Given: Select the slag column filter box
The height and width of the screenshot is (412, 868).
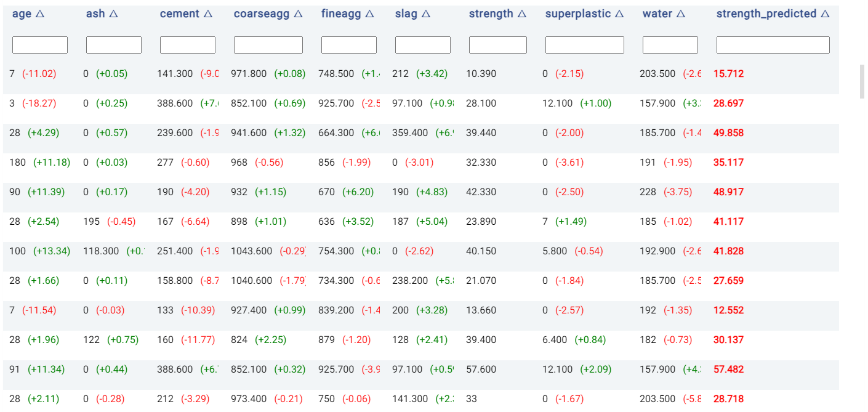Looking at the screenshot, I should pyautogui.click(x=423, y=45).
